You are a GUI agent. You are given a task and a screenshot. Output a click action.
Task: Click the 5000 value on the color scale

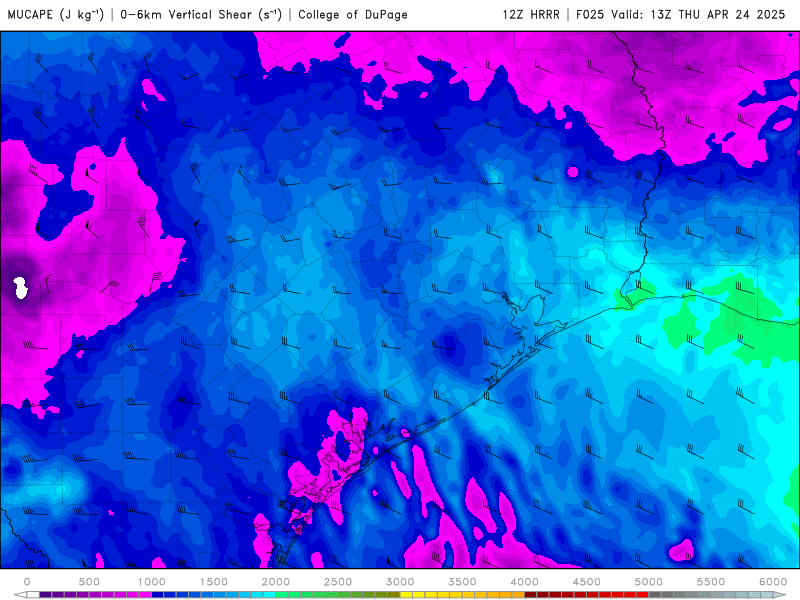click(648, 582)
